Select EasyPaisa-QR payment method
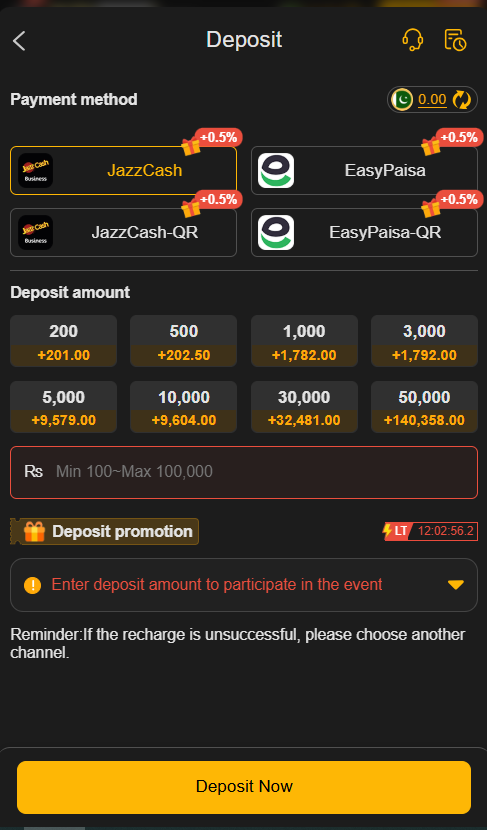Screen dimensions: 487x830 click(x=364, y=232)
